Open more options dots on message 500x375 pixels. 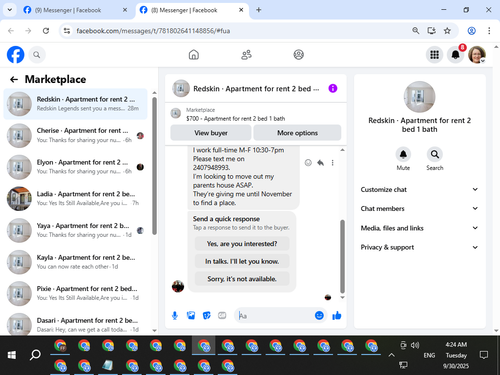pyautogui.click(x=332, y=163)
